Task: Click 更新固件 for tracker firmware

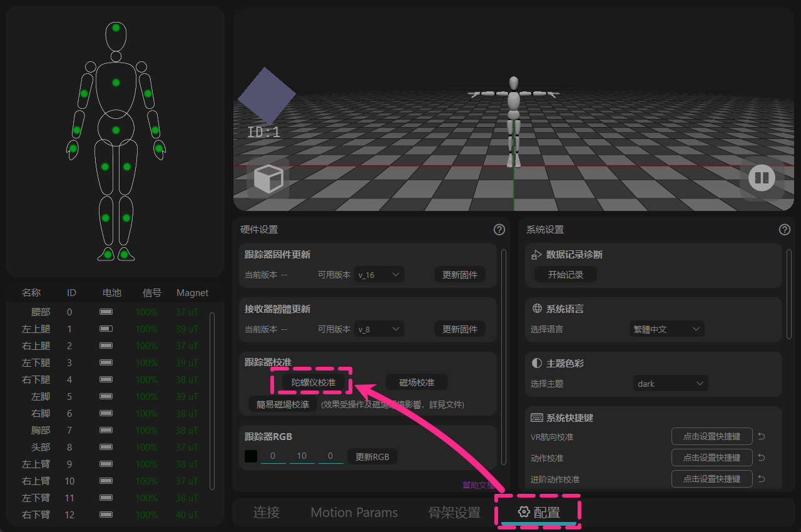Action: pos(460,274)
